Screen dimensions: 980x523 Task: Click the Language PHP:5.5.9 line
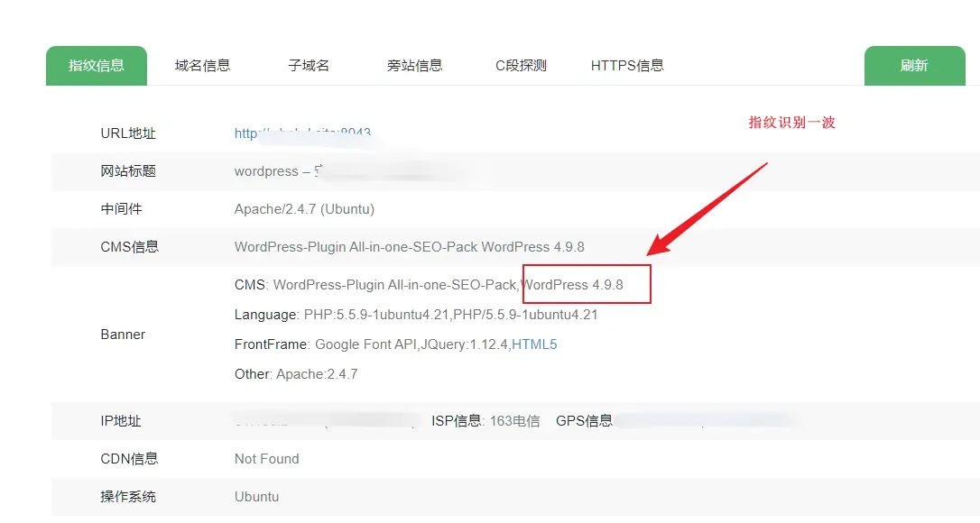(416, 315)
